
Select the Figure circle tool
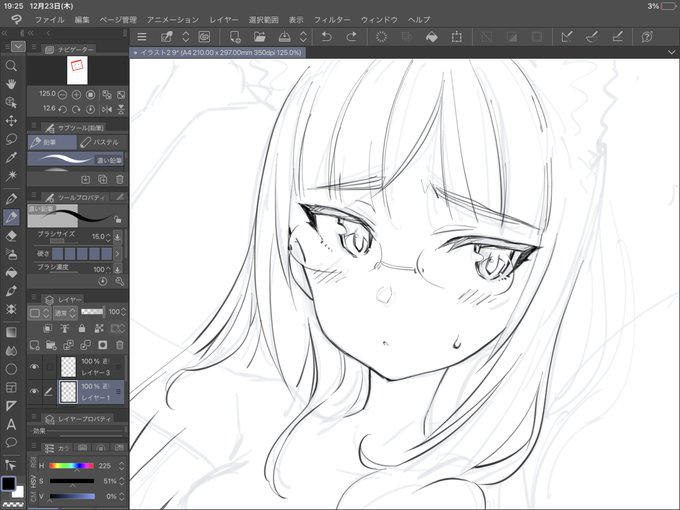coord(11,369)
